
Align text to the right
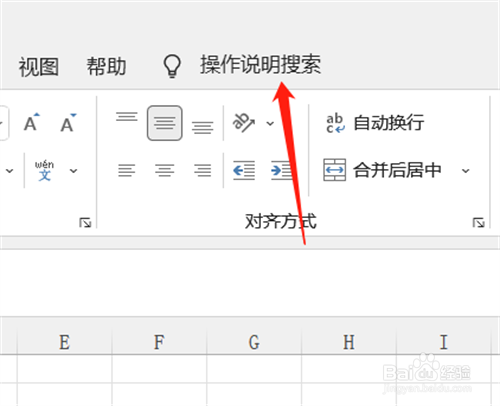pyautogui.click(x=203, y=170)
